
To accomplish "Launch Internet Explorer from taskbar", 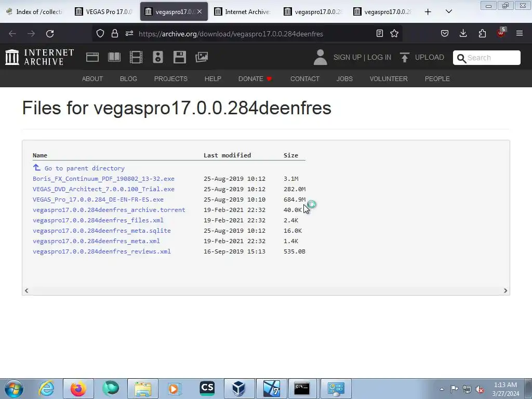I will [x=46, y=389].
